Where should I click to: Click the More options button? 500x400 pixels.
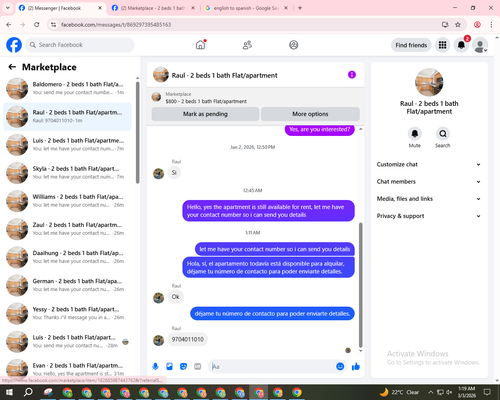click(310, 114)
